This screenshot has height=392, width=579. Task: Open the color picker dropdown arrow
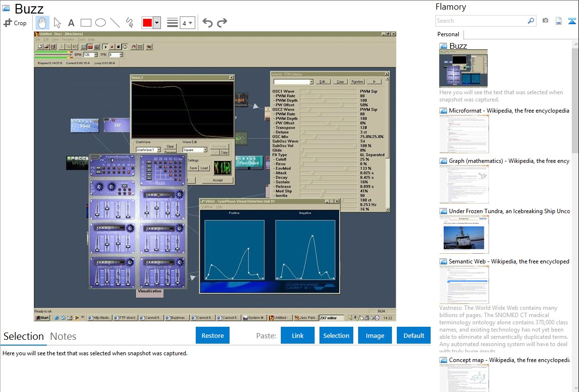point(157,23)
